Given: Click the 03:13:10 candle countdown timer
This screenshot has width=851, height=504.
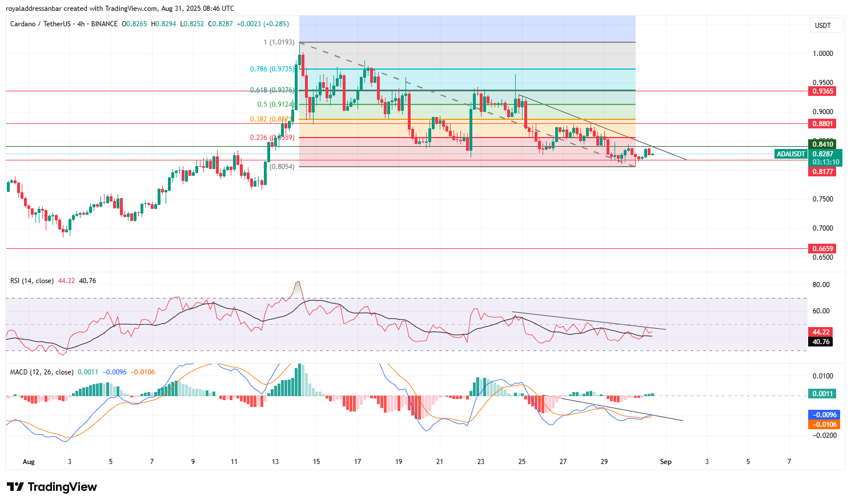Looking at the screenshot, I should (825, 162).
